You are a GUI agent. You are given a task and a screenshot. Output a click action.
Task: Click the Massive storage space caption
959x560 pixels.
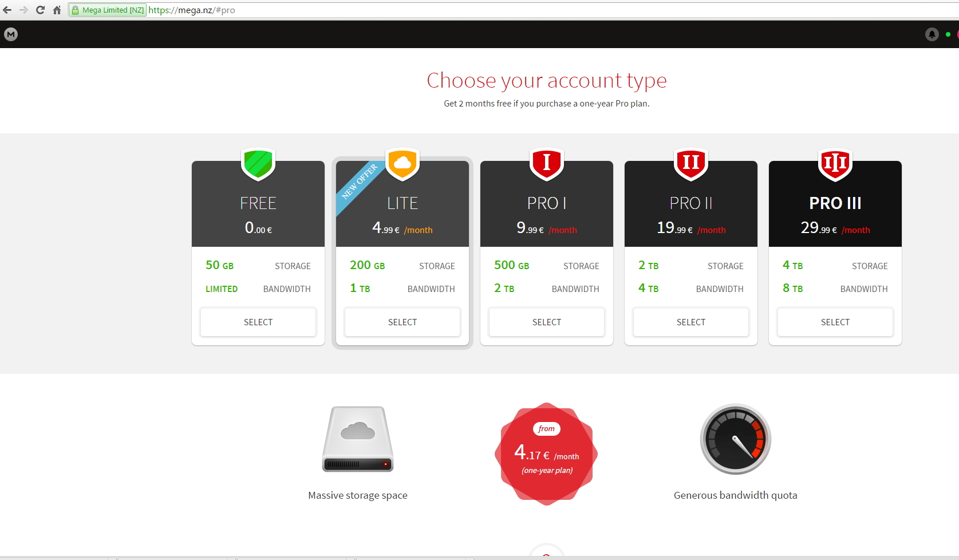coord(358,495)
